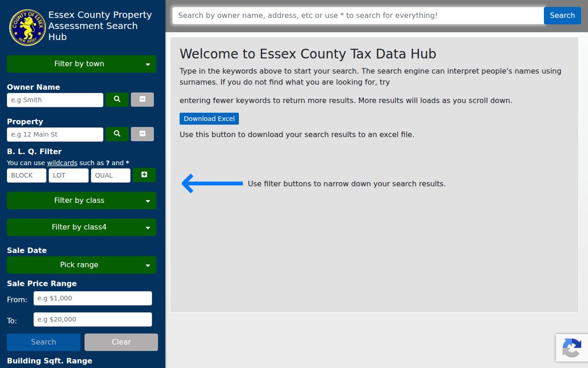Click the BLOCK input field
The height and width of the screenshot is (368, 588).
[27, 175]
